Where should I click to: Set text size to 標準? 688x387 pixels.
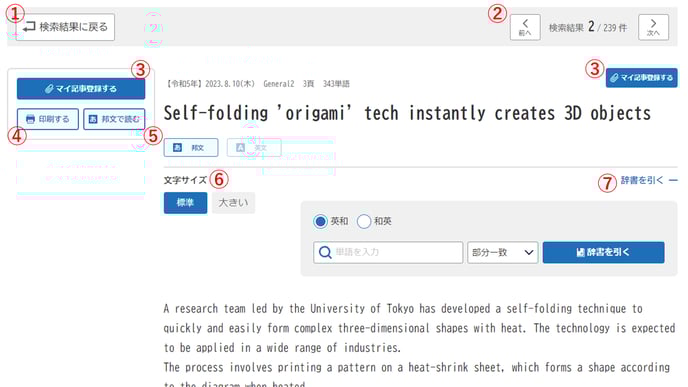[x=185, y=203]
